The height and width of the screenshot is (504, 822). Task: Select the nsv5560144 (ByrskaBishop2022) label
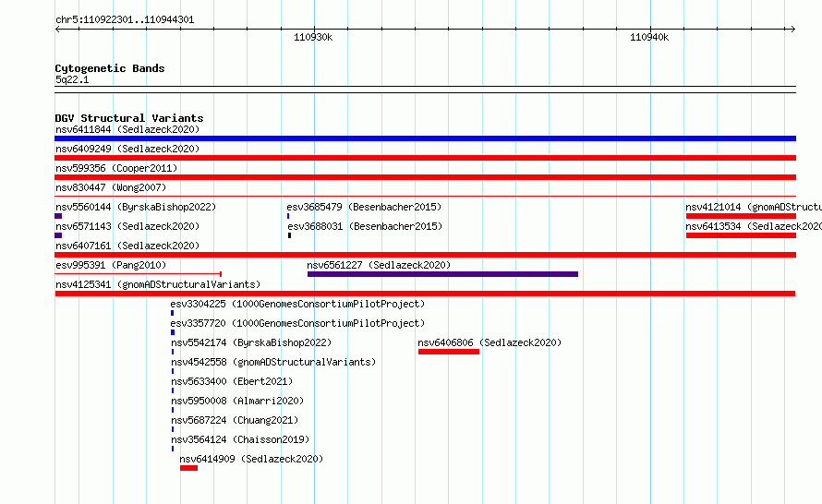click(x=136, y=207)
